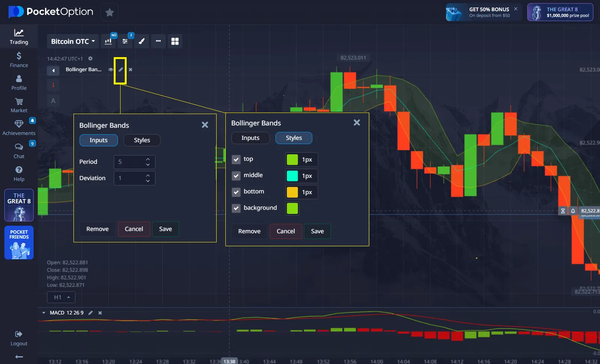
Task: Hide Bollinger Bands using eye icon
Action: tap(111, 70)
